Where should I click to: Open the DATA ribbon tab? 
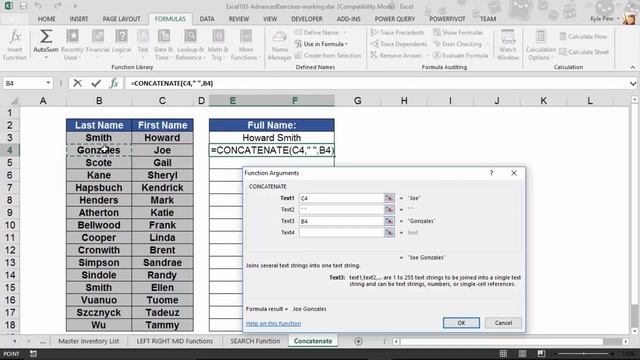click(207, 19)
